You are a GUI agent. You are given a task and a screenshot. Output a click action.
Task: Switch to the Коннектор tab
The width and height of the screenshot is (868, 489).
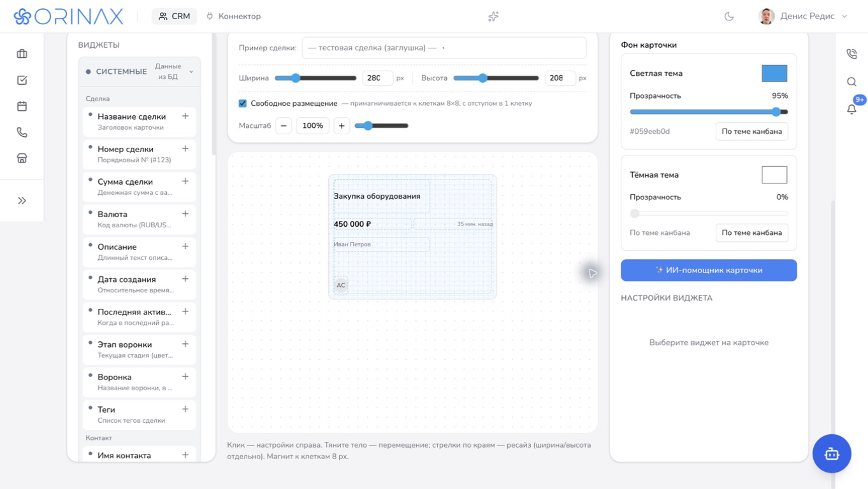[x=233, y=17]
